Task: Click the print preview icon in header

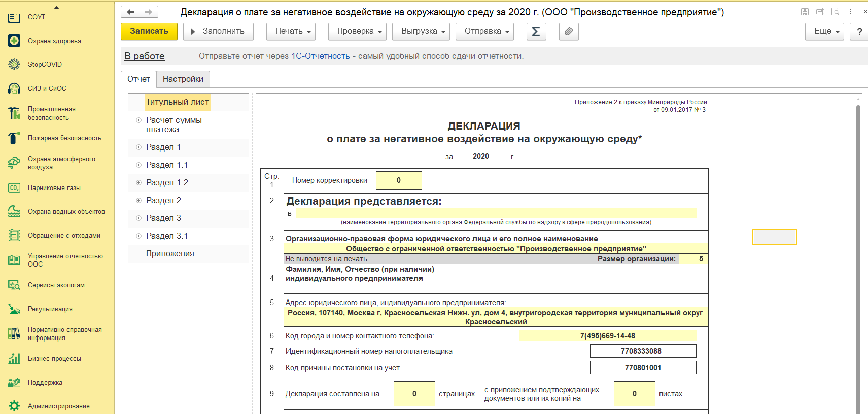Action: tap(835, 12)
